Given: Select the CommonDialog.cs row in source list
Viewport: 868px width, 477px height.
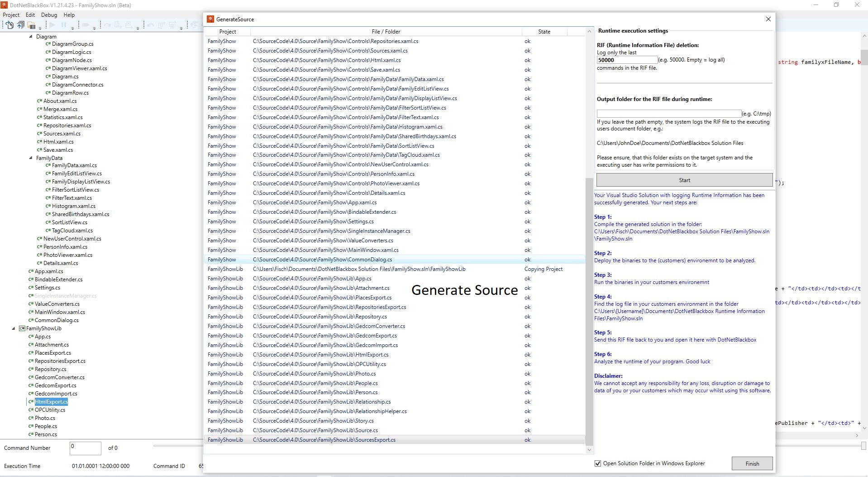Looking at the screenshot, I should [395, 260].
